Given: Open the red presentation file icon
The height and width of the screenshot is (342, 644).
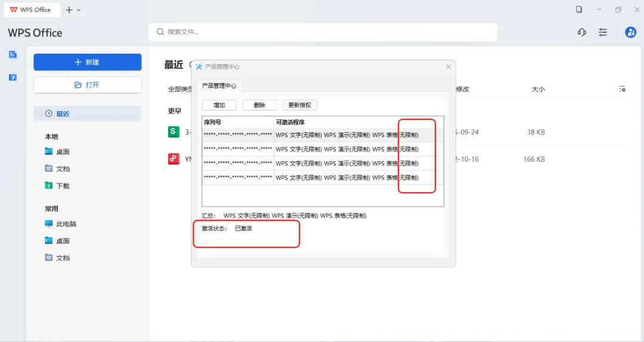Looking at the screenshot, I should tap(174, 159).
